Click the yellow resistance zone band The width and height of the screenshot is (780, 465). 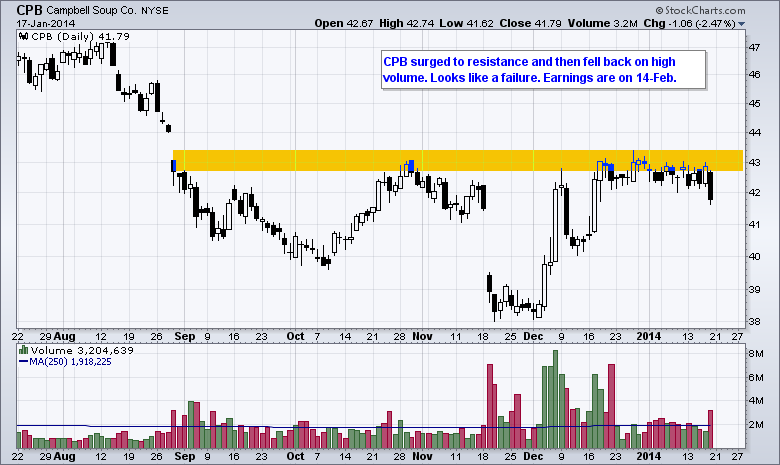[458, 160]
